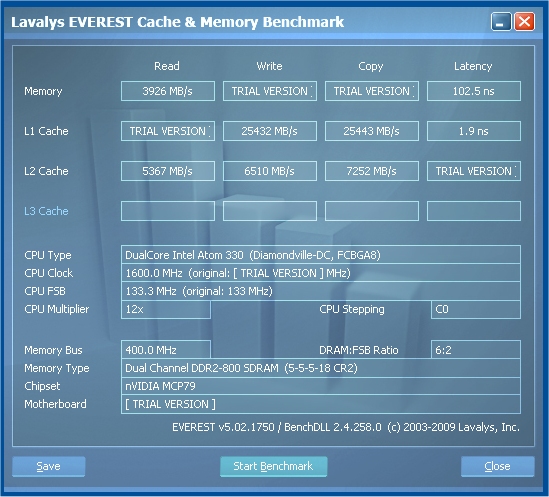Select CPU Stepping value C0

[x=476, y=309]
